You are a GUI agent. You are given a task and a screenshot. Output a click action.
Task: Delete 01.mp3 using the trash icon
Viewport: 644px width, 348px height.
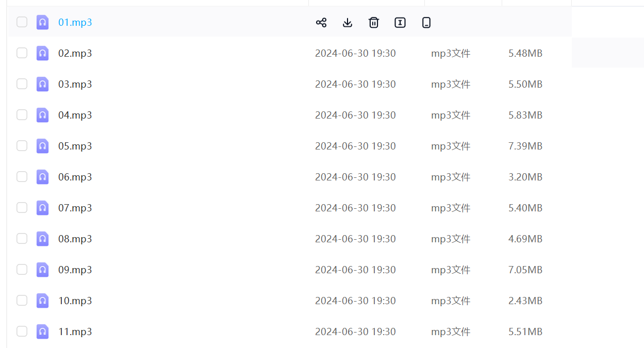click(x=374, y=22)
